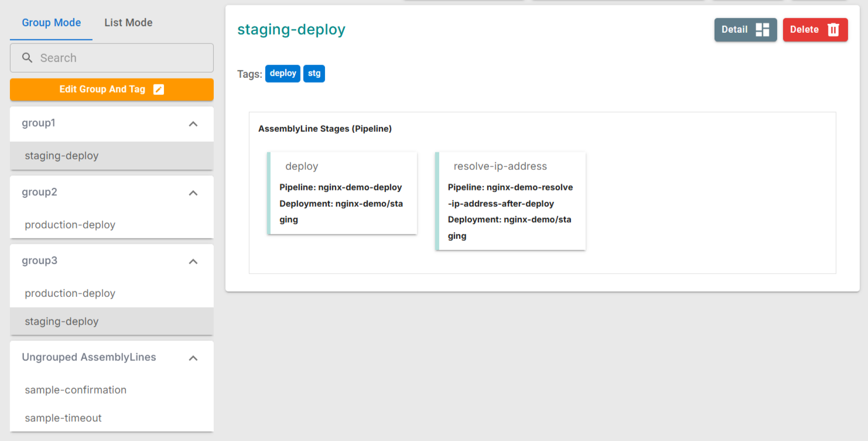
Task: Collapse the group3 chevron arrow
Action: coord(193,261)
